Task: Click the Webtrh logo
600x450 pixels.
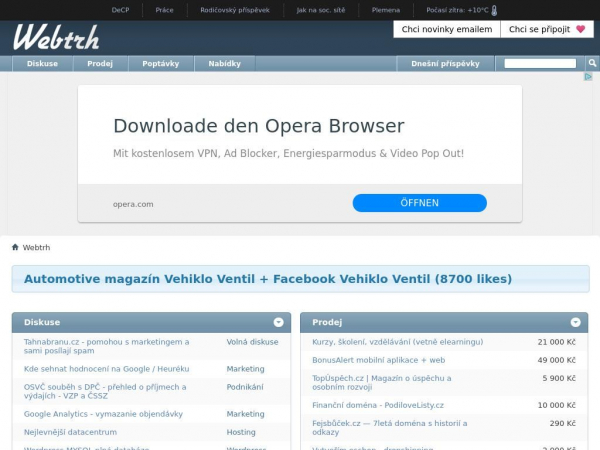Action: [x=56, y=38]
